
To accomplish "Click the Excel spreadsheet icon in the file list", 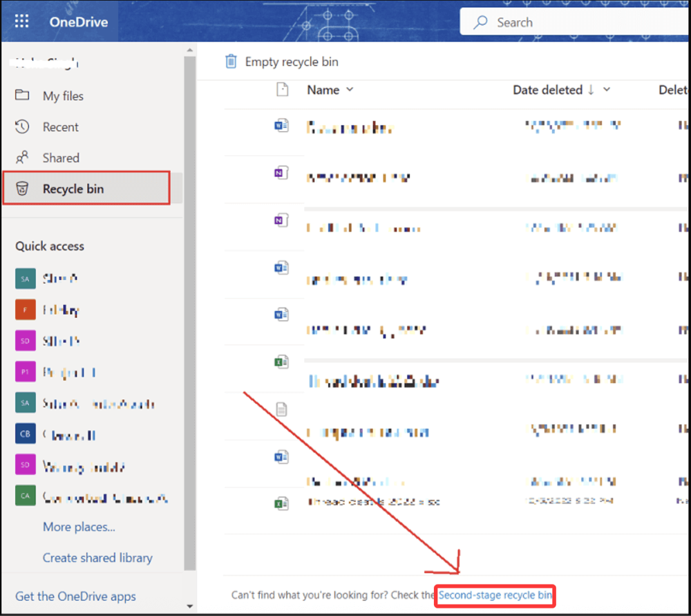I will coord(281,361).
